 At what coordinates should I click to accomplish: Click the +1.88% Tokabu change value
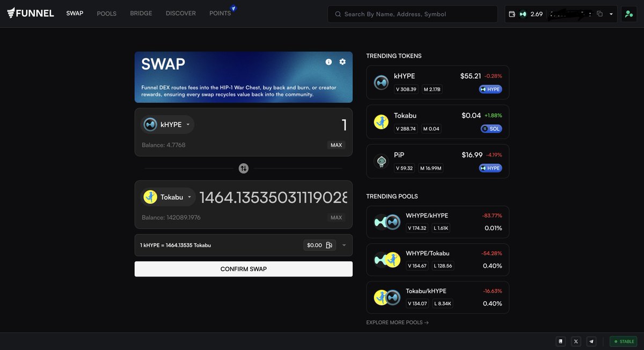(x=493, y=115)
